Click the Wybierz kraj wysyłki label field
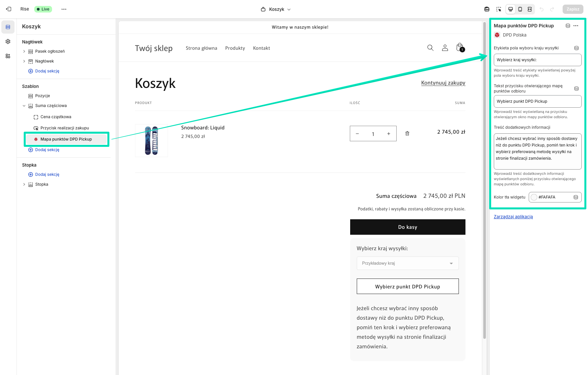This screenshot has width=588, height=375. coord(537,60)
